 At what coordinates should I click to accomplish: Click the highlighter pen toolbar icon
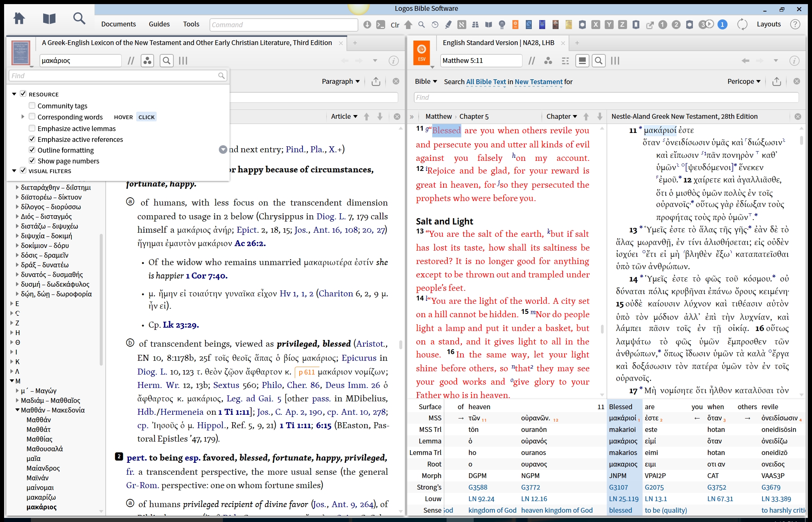pos(448,25)
